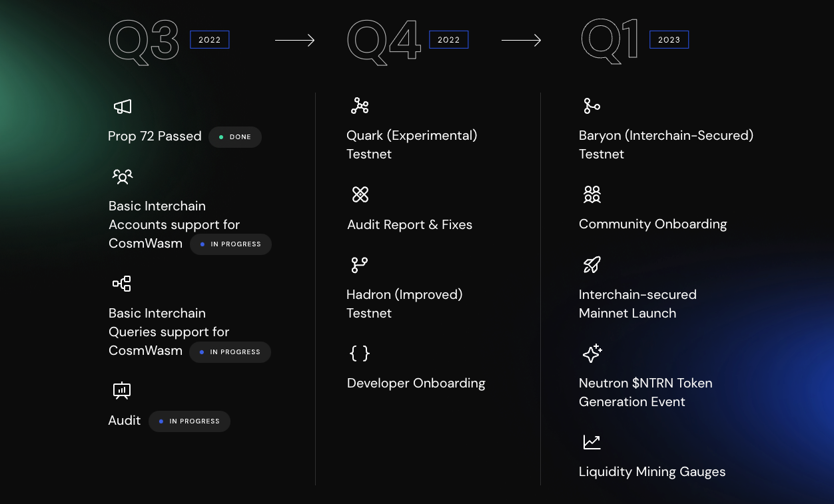This screenshot has width=834, height=504.
Task: Click Liquidity Mining Gauges text
Action: [x=652, y=472]
